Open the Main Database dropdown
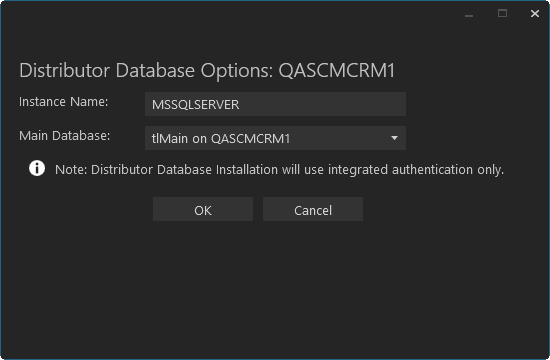Viewport: 550px width, 360px height. [x=275, y=138]
